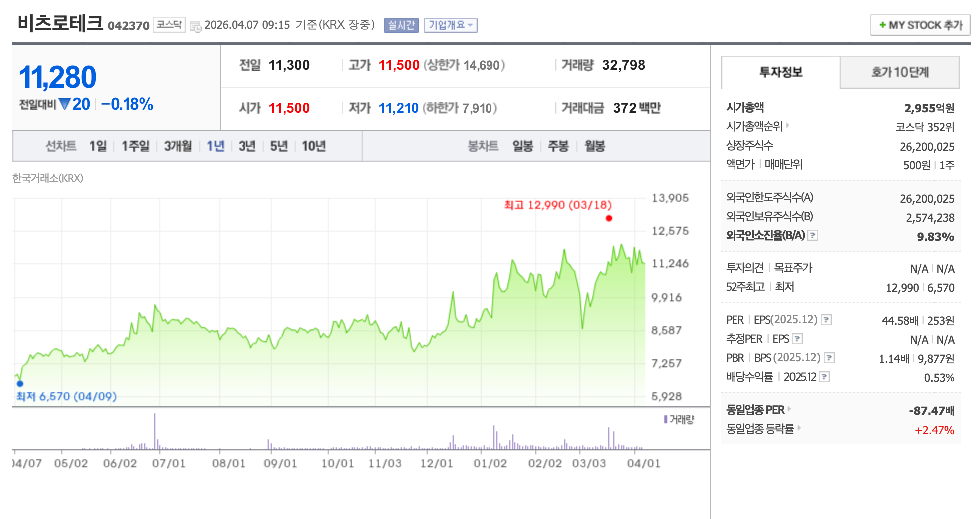This screenshot has height=519, width=980.
Task: Click the 고가 value 11,500
Action: pos(399,65)
